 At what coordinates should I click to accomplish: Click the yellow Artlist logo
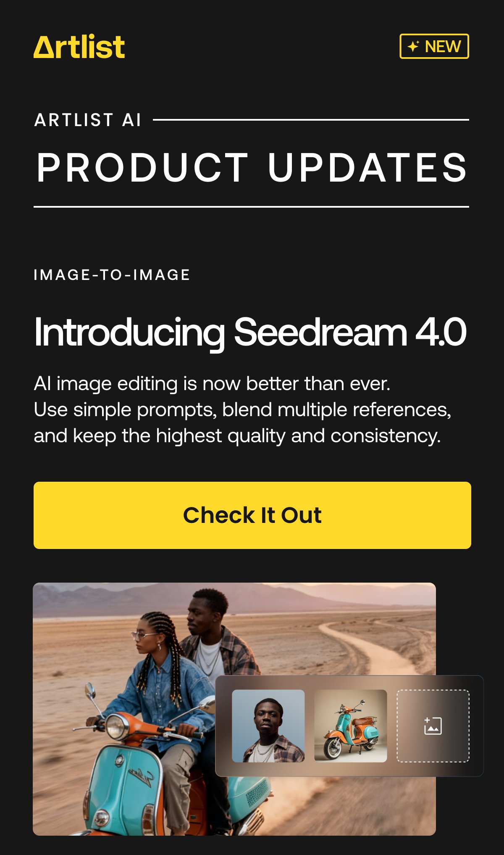pyautogui.click(x=79, y=46)
